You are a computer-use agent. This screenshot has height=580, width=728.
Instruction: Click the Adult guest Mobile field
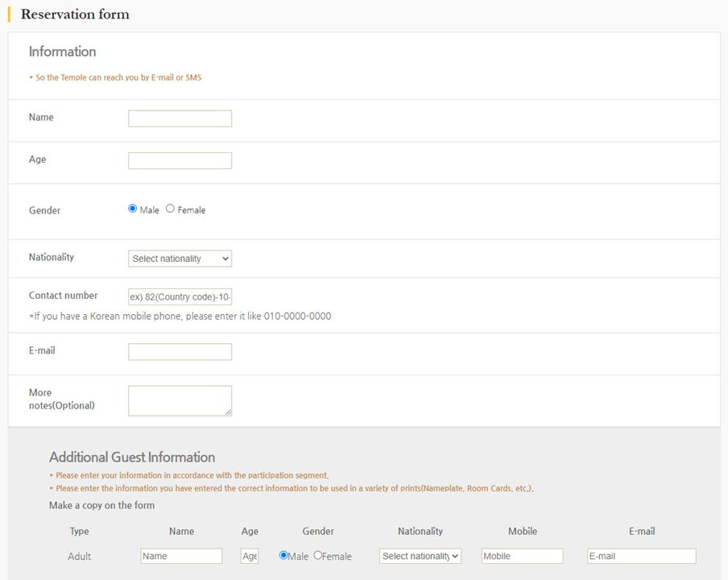(522, 556)
